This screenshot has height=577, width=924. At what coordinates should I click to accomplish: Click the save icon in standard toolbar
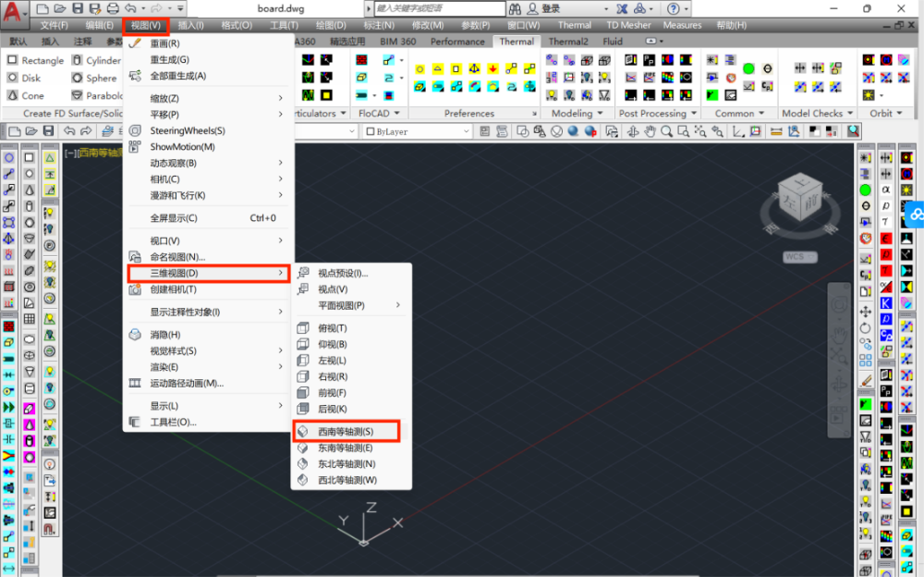point(49,131)
